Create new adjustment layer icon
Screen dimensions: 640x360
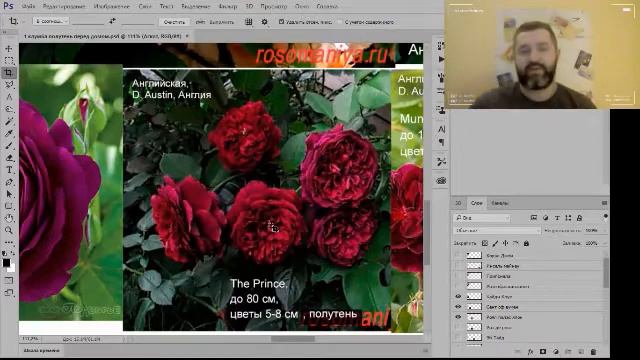[556, 351]
